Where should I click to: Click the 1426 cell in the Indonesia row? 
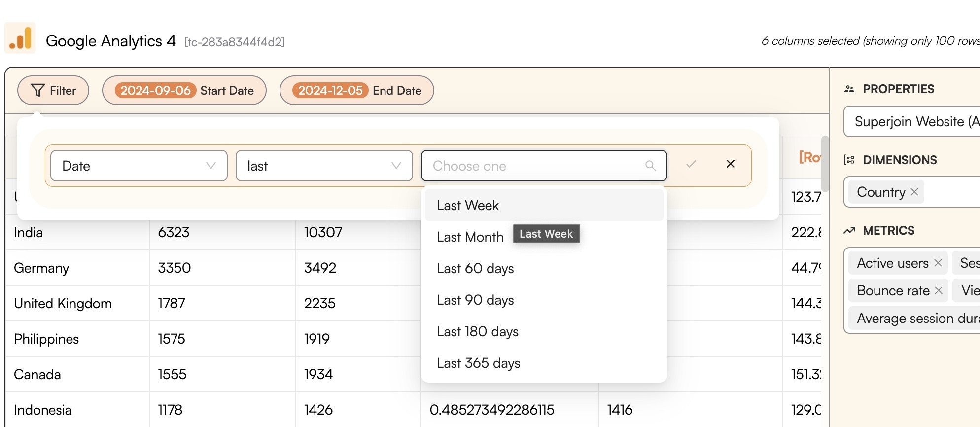tap(358, 410)
